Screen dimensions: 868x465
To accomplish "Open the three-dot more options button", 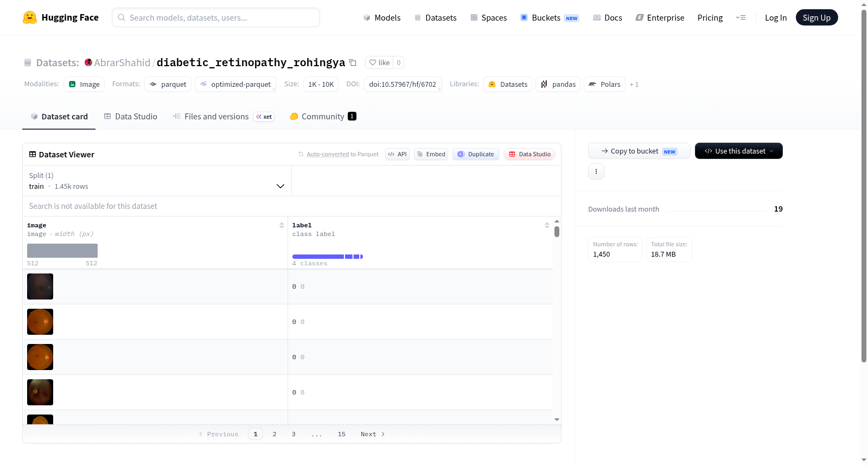I will tap(596, 171).
